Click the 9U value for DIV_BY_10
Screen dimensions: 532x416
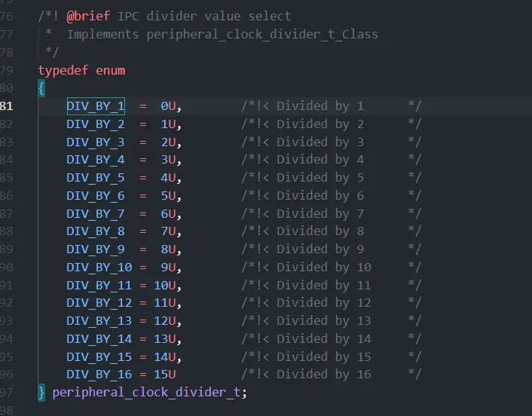coord(168,268)
